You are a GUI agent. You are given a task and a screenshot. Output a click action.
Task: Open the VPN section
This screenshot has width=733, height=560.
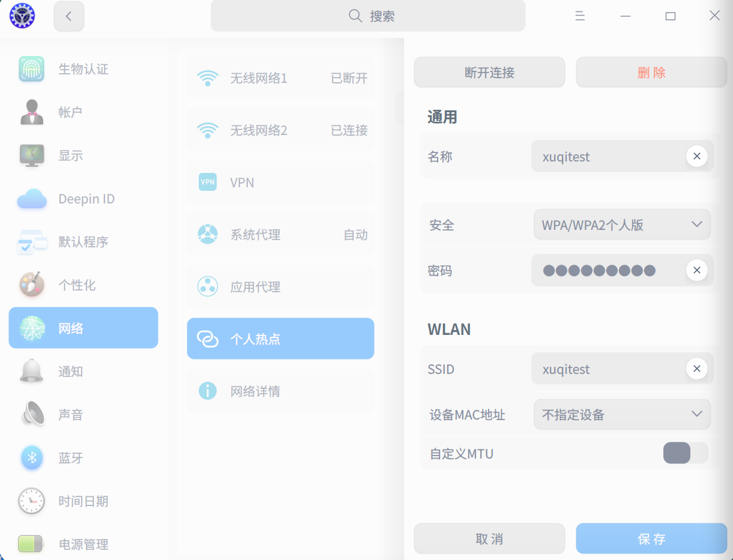coord(280,182)
